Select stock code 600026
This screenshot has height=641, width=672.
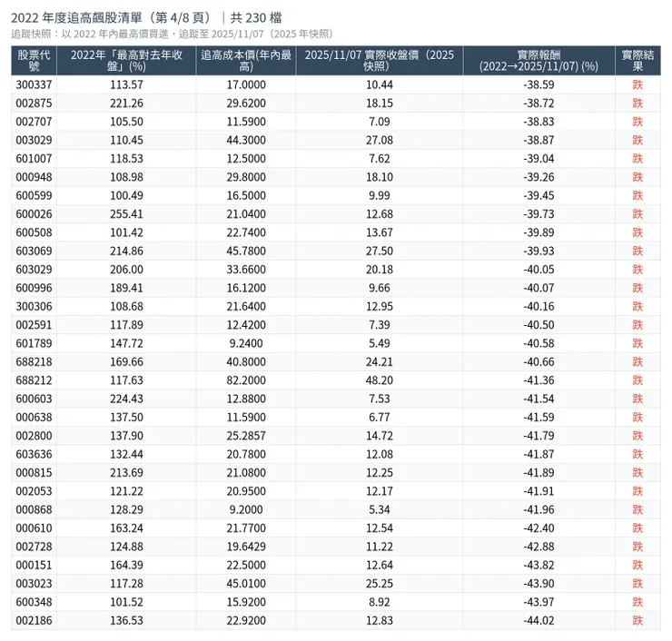[34, 213]
